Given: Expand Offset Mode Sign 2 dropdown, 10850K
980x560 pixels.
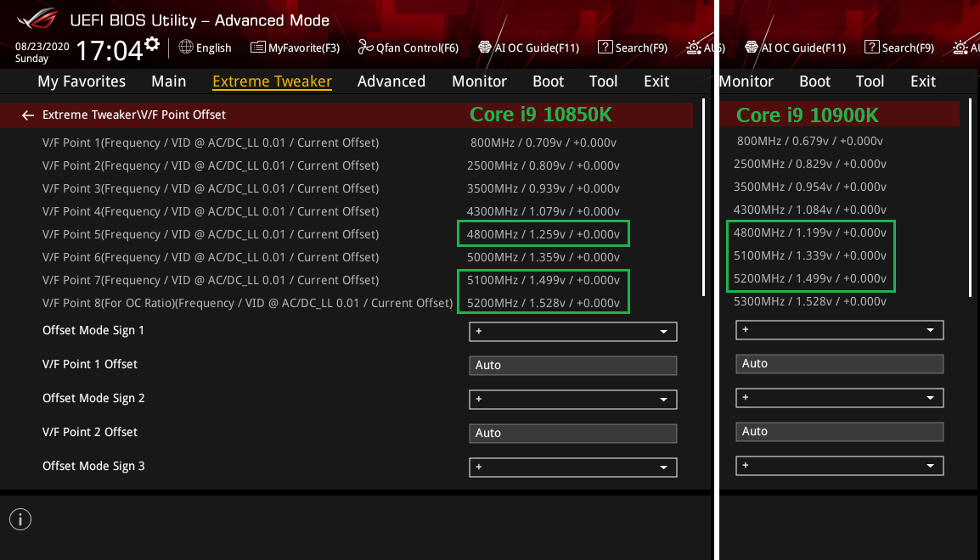Looking at the screenshot, I should click(572, 400).
